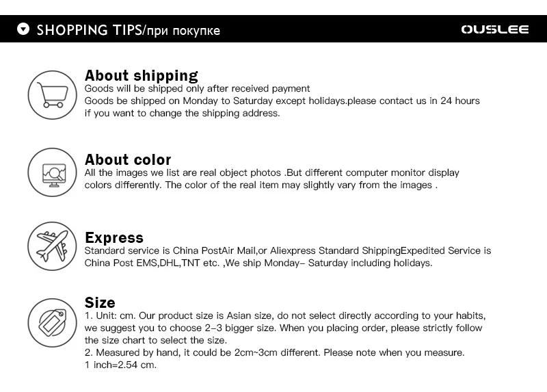
Task: Click the Express heading
Action: 114,237
